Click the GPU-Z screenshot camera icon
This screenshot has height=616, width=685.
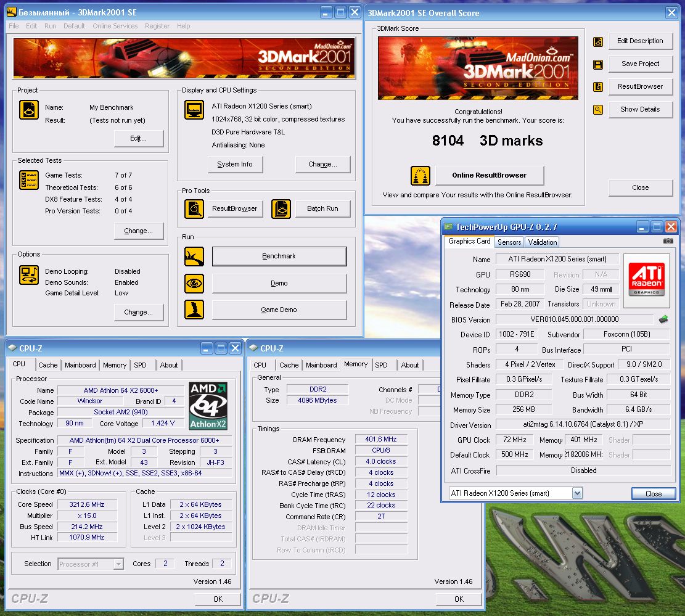click(668, 240)
